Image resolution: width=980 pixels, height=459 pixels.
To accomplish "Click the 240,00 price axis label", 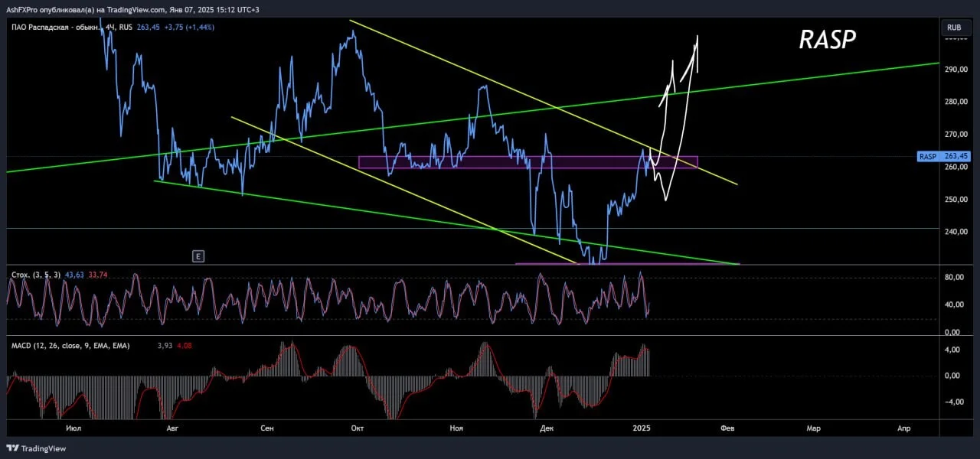I will click(x=955, y=232).
